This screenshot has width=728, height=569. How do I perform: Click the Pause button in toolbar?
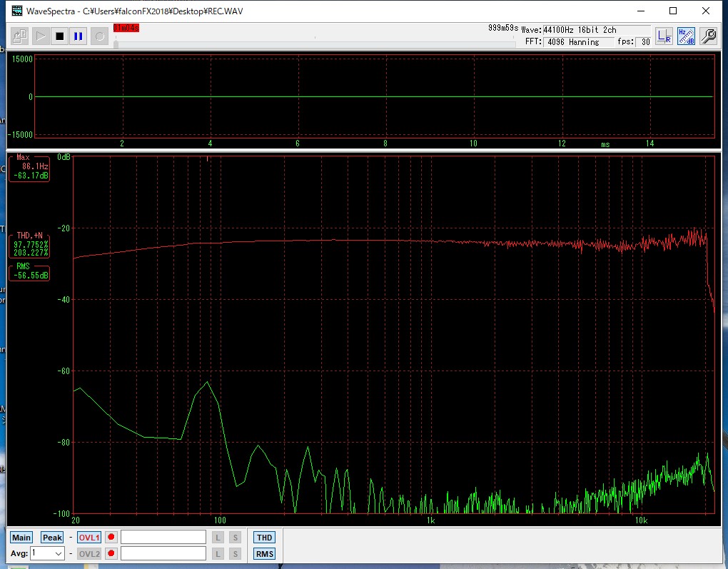79,36
